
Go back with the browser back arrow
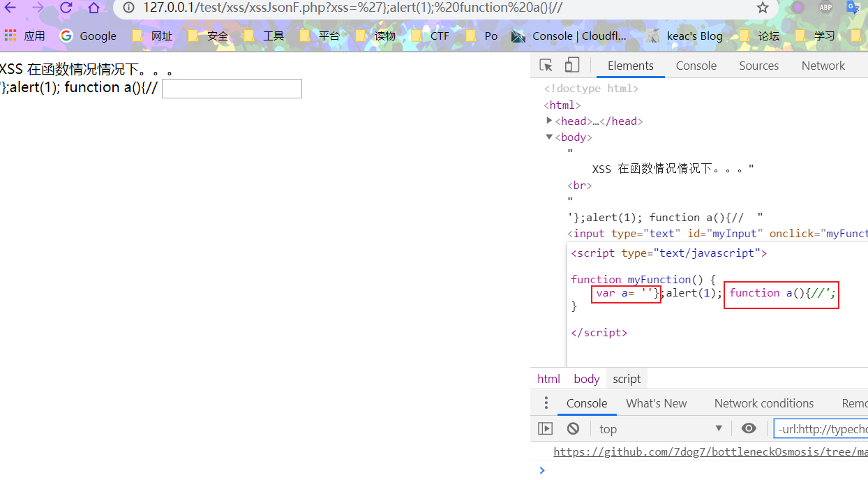(x=10, y=8)
